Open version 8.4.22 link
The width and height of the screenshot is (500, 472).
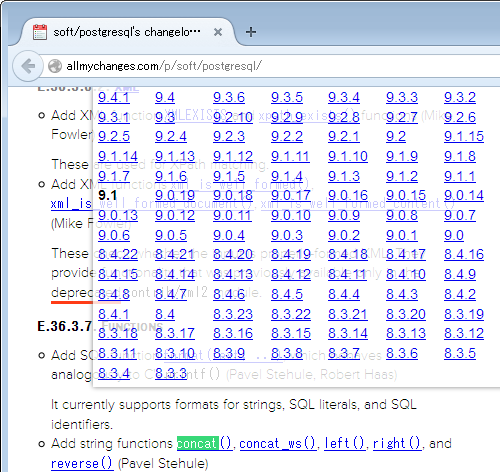[x=118, y=255]
